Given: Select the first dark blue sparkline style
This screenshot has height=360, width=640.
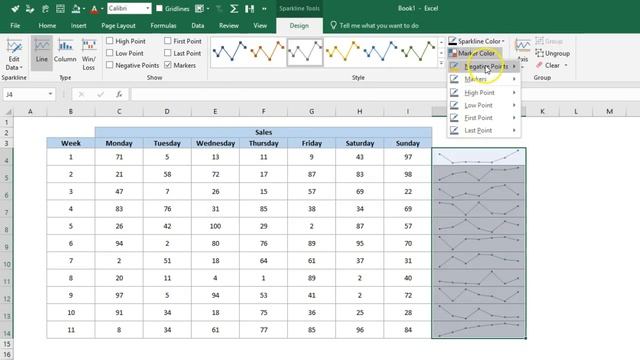Looking at the screenshot, I should pyautogui.click(x=229, y=52).
